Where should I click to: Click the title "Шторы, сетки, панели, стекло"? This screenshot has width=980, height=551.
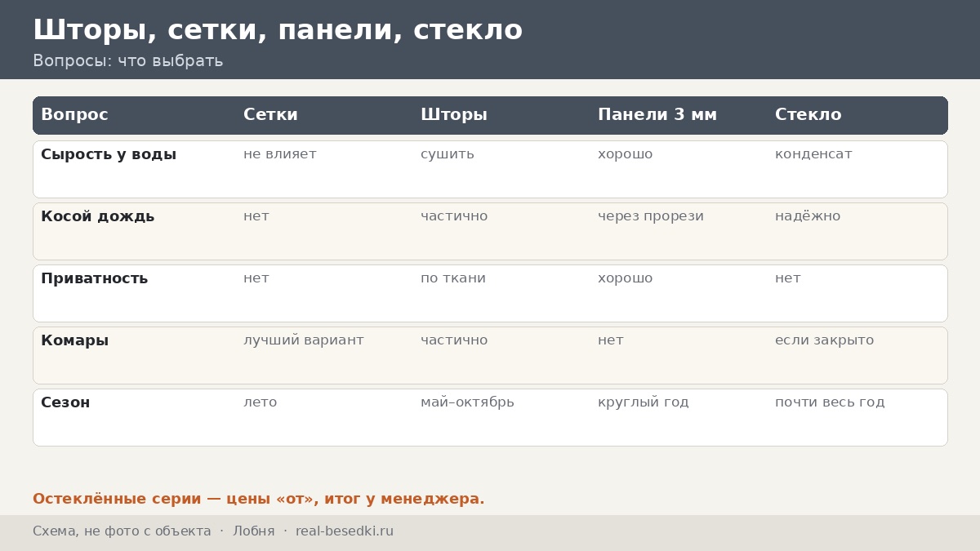(x=278, y=30)
